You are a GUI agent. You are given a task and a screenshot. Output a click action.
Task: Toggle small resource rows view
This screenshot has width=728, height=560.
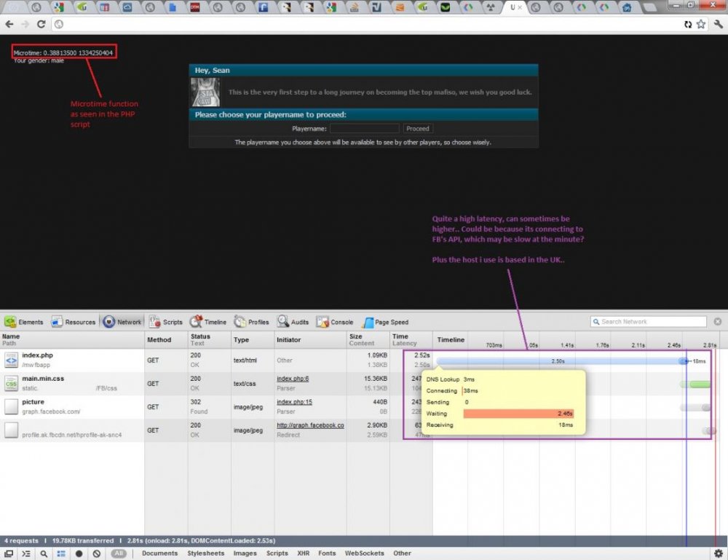click(61, 553)
